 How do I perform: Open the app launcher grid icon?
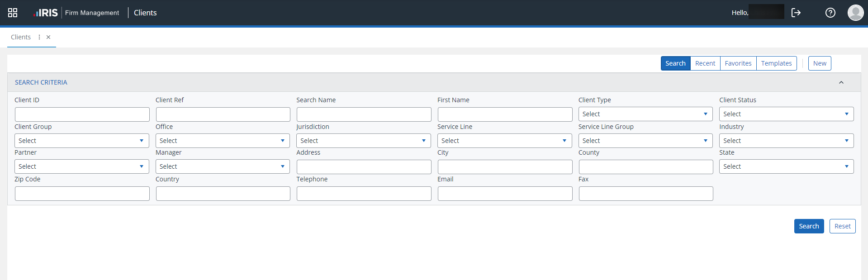[x=13, y=13]
